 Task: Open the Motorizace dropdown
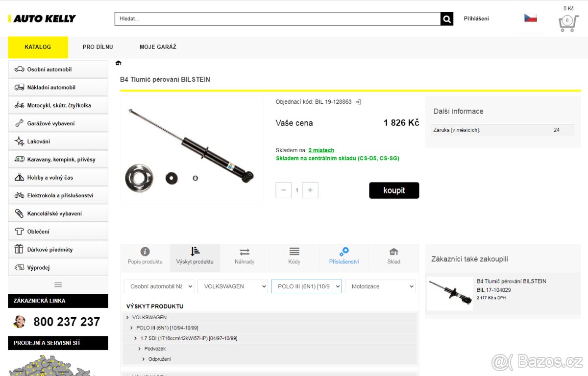pos(380,286)
